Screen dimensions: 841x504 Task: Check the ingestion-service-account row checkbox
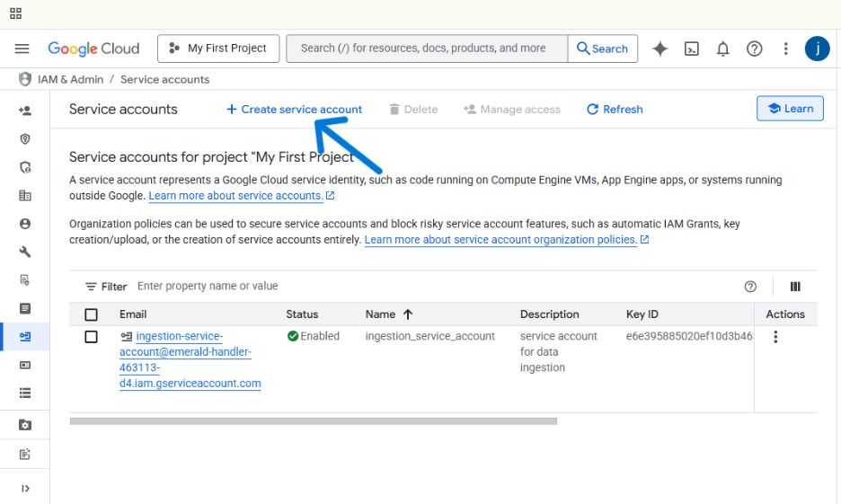(x=91, y=337)
